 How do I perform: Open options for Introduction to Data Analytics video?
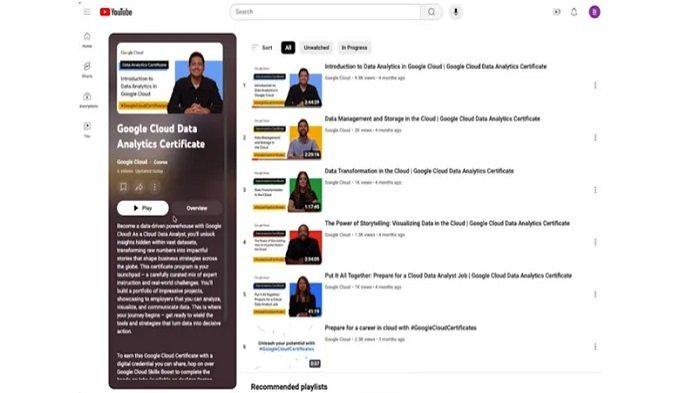(595, 85)
